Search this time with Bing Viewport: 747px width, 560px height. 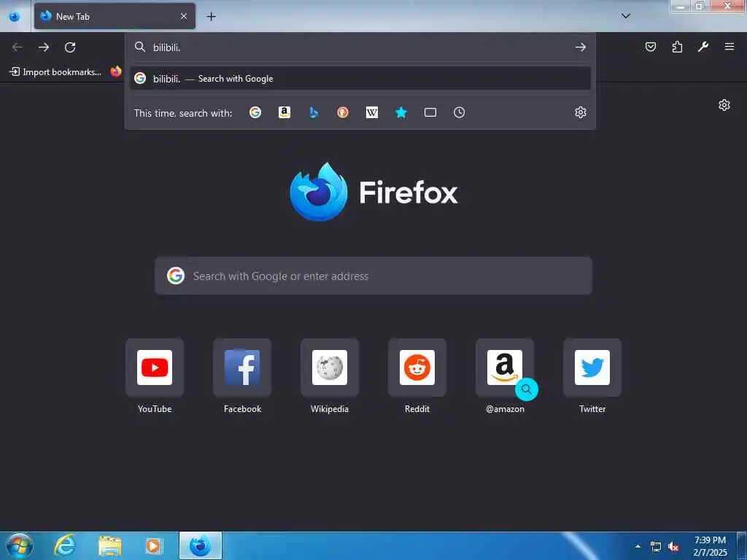(x=314, y=112)
